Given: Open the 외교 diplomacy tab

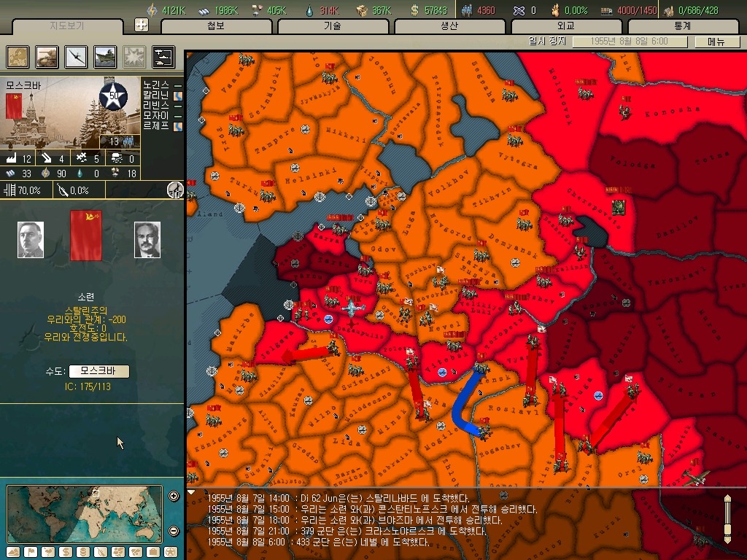Looking at the screenshot, I should [x=566, y=26].
